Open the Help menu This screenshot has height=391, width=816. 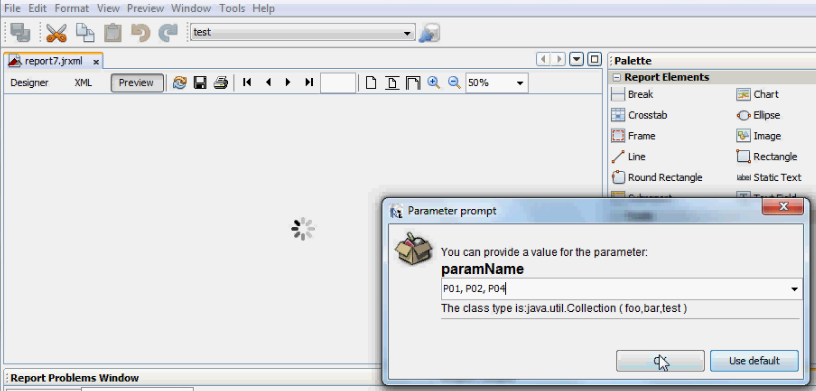(x=263, y=8)
